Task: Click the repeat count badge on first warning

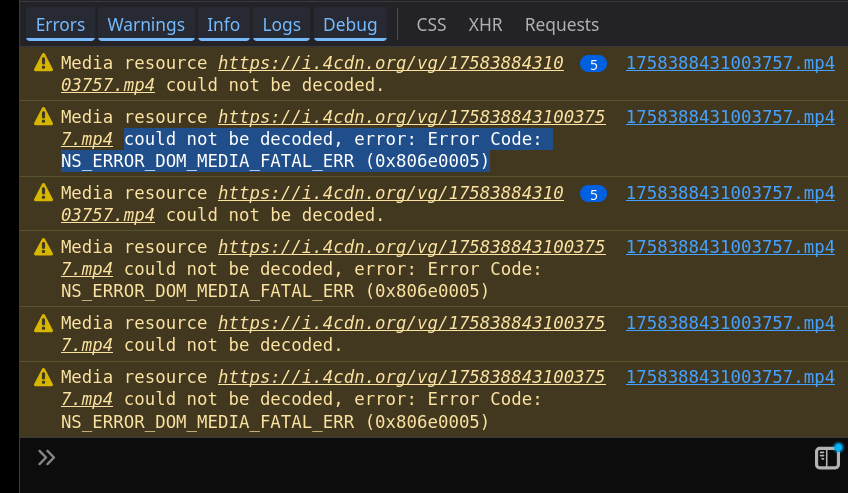Action: pos(593,64)
